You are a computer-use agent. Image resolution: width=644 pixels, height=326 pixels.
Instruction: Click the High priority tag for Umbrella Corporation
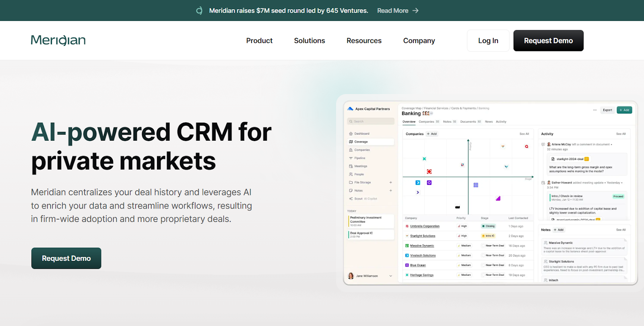pyautogui.click(x=462, y=226)
